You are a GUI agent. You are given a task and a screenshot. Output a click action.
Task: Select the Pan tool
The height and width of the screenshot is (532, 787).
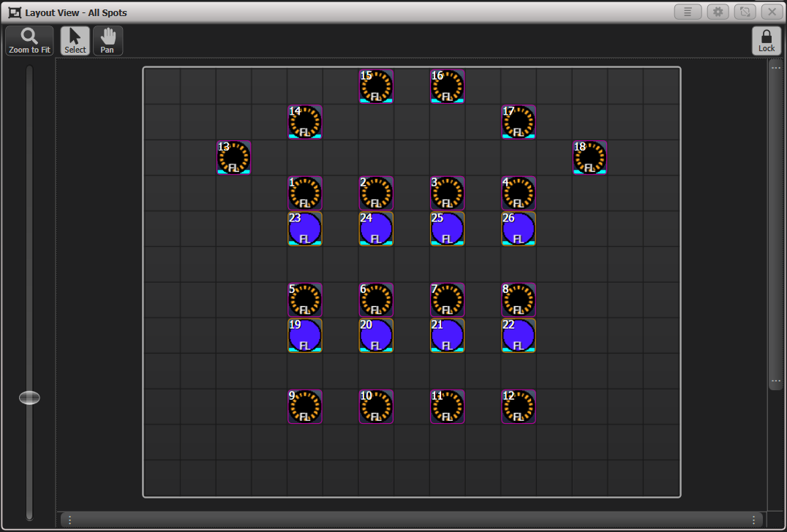click(x=108, y=40)
